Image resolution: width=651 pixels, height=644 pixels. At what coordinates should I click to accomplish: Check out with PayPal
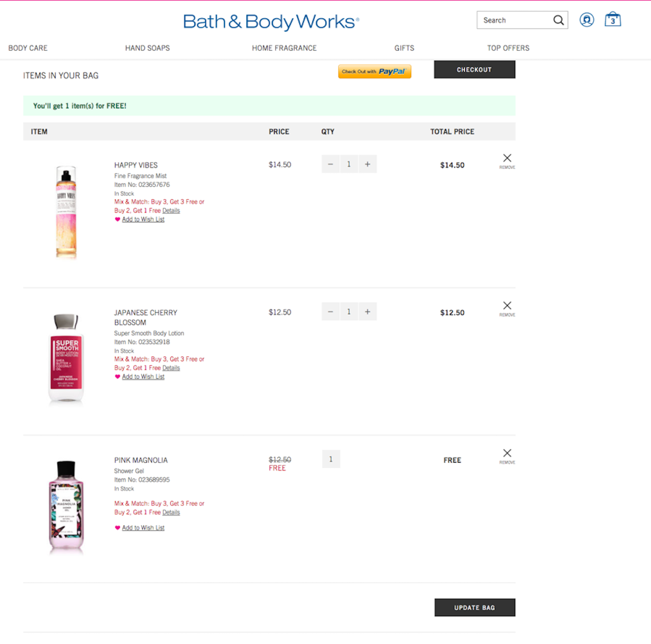coord(374,72)
